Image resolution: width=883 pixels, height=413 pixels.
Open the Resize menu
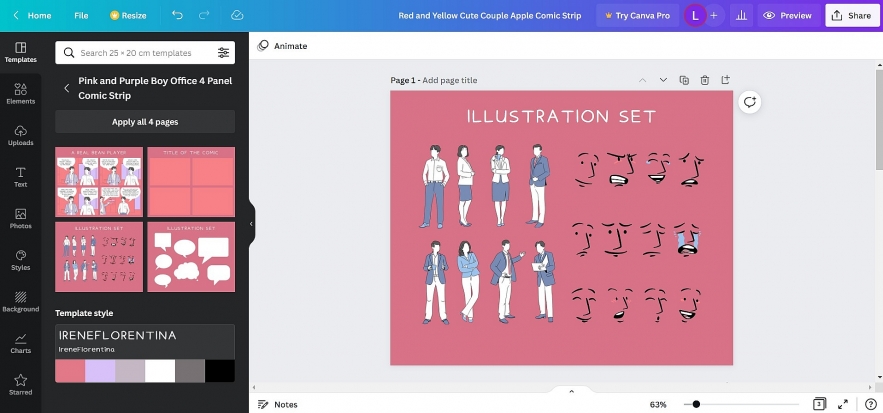pyautogui.click(x=128, y=16)
